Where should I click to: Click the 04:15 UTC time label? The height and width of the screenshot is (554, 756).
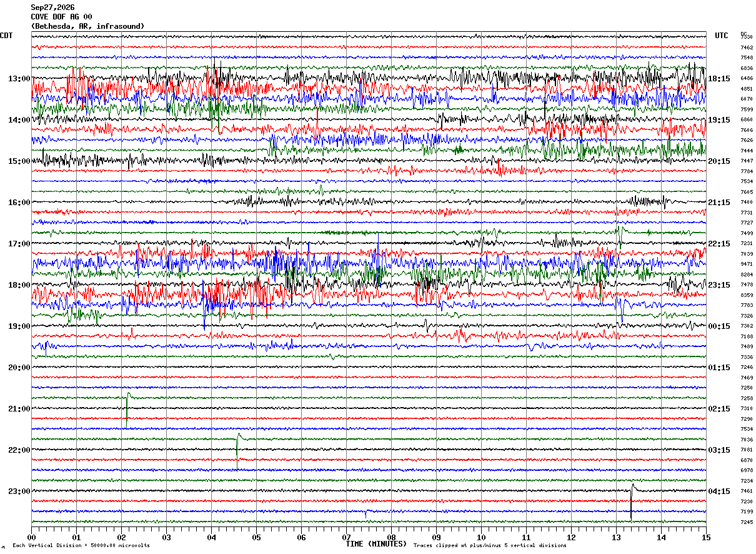(719, 491)
